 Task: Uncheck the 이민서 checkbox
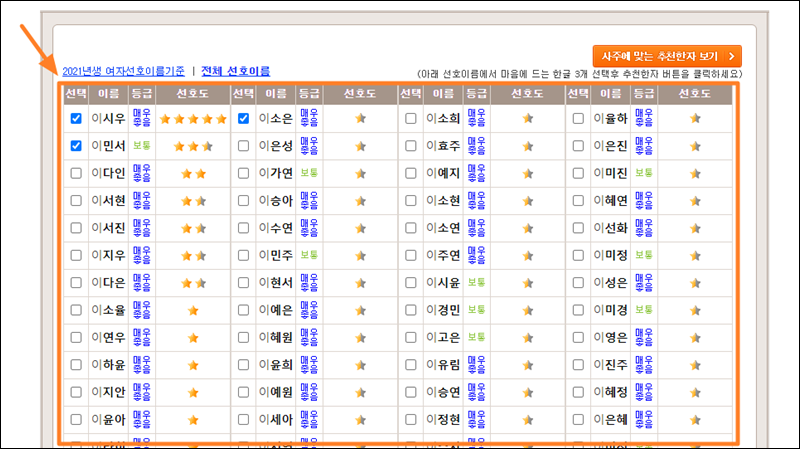coord(76,146)
